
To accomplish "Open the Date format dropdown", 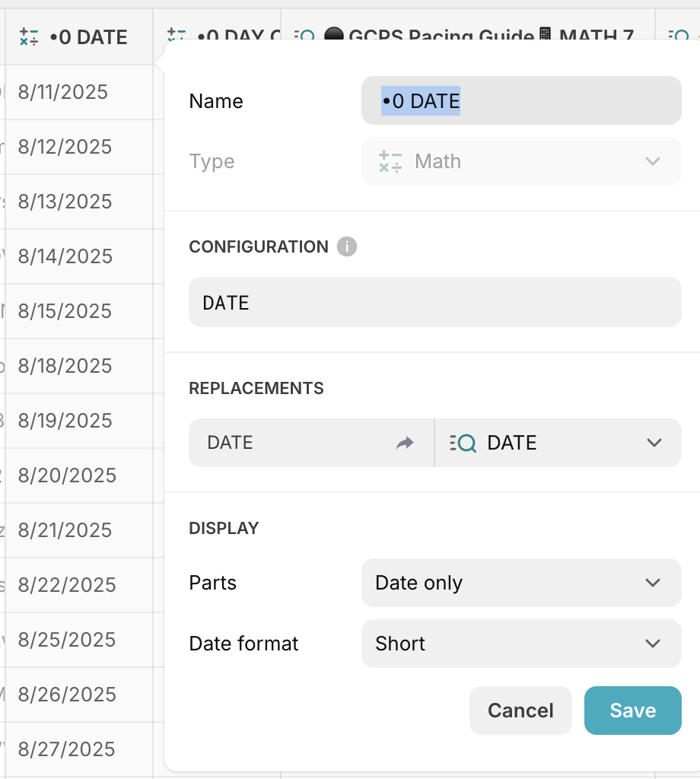I will (x=521, y=644).
